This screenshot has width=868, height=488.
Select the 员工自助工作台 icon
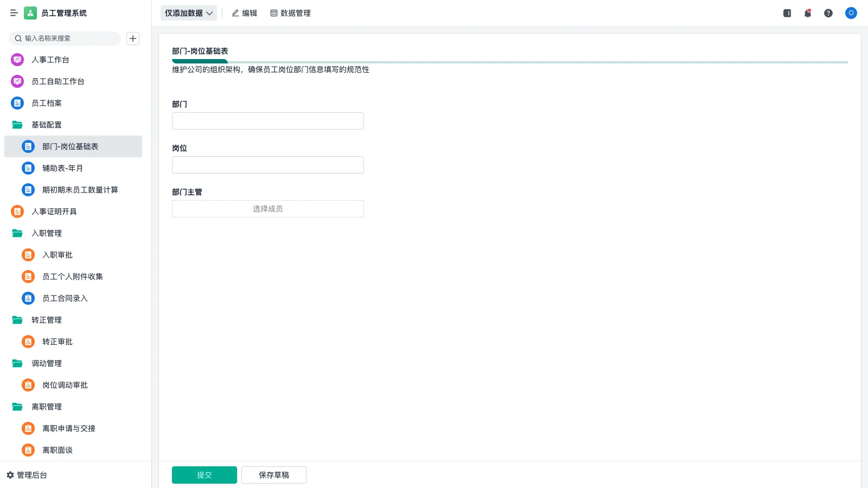pos(17,81)
